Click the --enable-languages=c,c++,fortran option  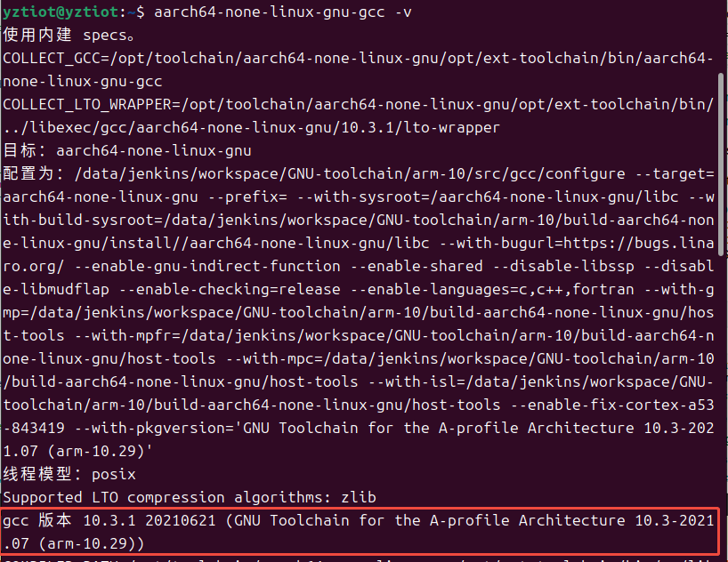pos(492,290)
